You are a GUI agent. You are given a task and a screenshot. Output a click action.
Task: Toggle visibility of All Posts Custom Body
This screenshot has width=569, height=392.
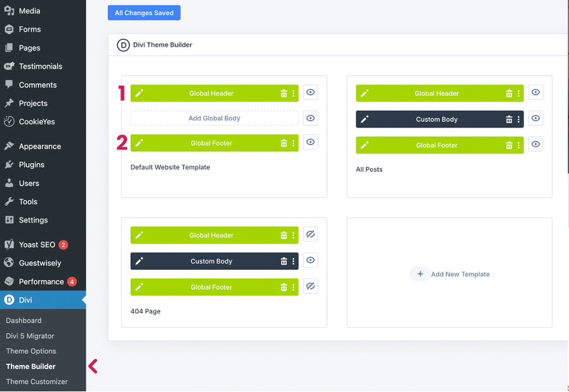pos(536,118)
